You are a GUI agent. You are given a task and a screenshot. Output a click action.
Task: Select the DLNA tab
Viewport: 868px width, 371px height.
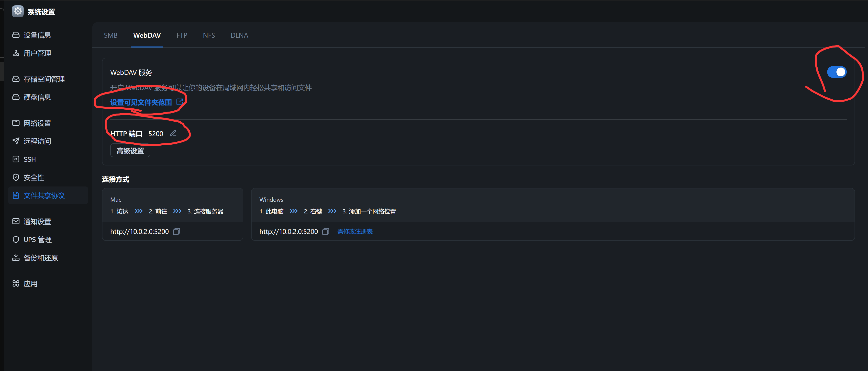(239, 35)
